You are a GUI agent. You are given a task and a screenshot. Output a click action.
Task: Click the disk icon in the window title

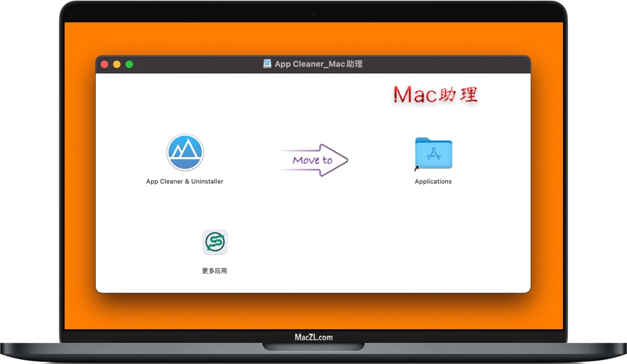click(267, 63)
